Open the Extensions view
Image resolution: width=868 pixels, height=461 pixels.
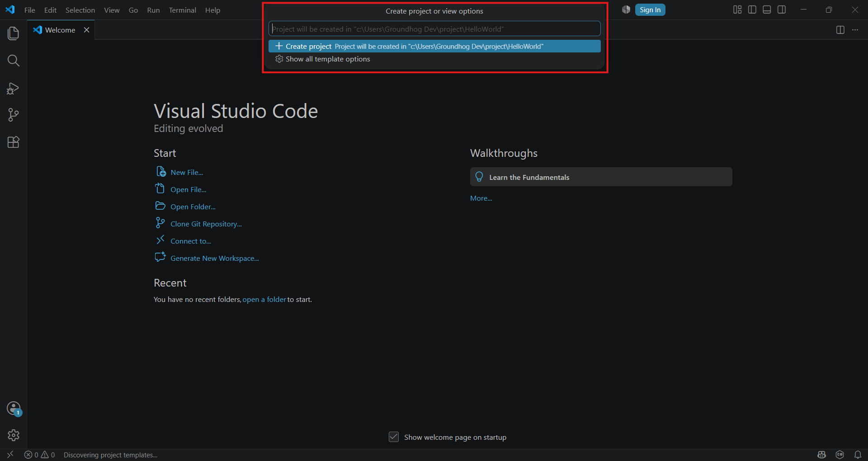(14, 142)
